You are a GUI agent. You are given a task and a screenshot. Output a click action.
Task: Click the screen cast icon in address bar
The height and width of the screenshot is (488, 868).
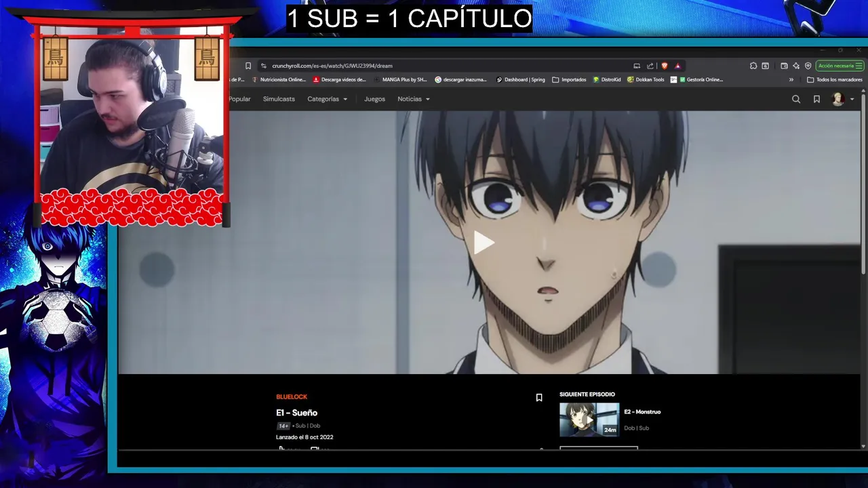[x=637, y=66]
